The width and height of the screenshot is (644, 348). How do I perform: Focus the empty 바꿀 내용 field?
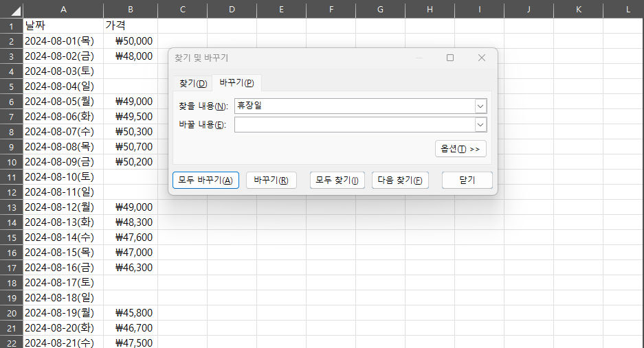click(355, 125)
